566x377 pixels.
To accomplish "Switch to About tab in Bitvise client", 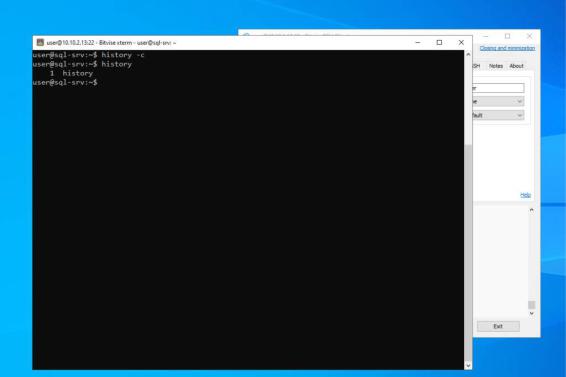I will (516, 66).
